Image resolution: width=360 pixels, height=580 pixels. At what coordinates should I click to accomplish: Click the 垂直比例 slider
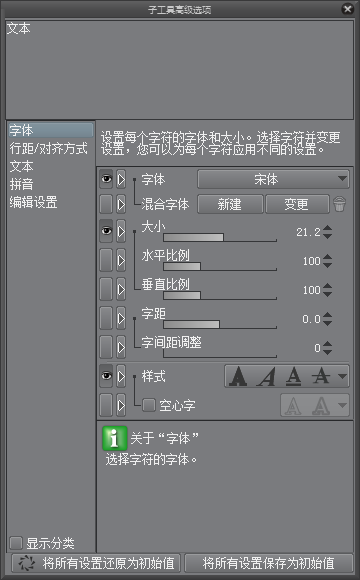(220, 295)
